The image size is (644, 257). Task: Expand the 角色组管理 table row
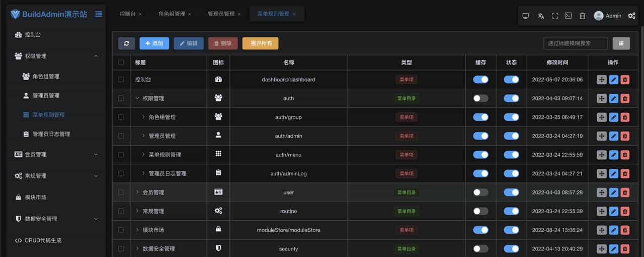click(x=143, y=117)
